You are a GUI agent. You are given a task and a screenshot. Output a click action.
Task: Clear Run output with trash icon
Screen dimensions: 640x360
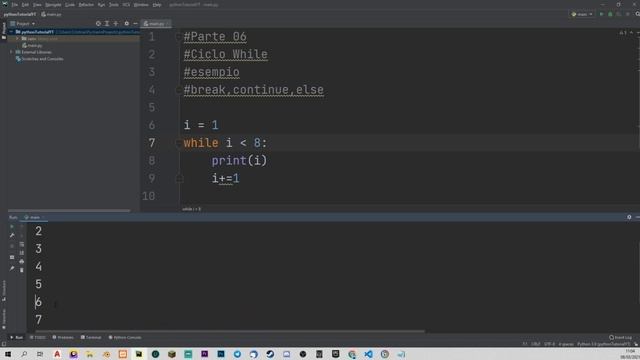22,270
